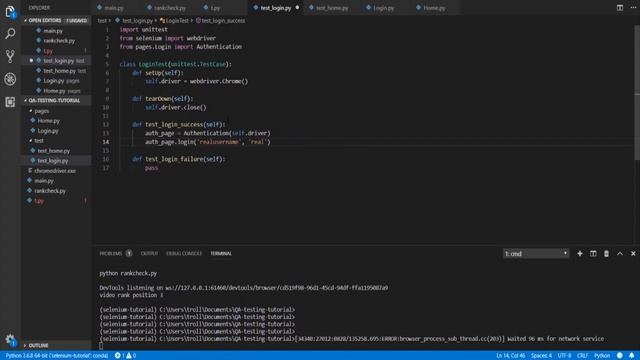Viewport: 640px width, 360px height.
Task: Open the Explorer view in activity bar
Action: (x=10, y=12)
